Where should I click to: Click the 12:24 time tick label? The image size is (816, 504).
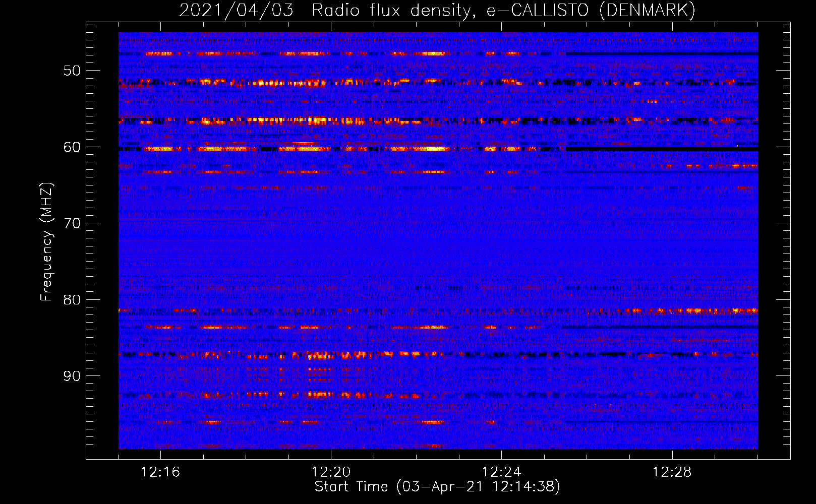501,472
